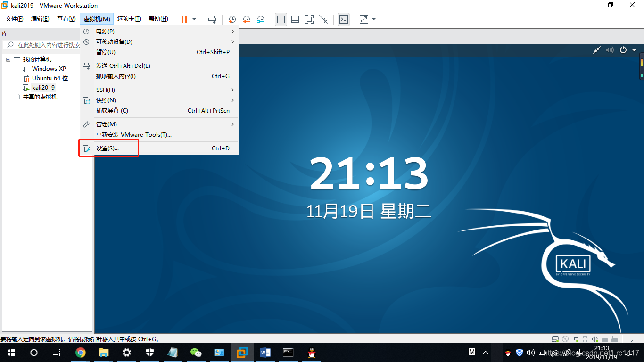Click the QQ penguin tray icon
This screenshot has width=644, height=362.
(x=508, y=352)
